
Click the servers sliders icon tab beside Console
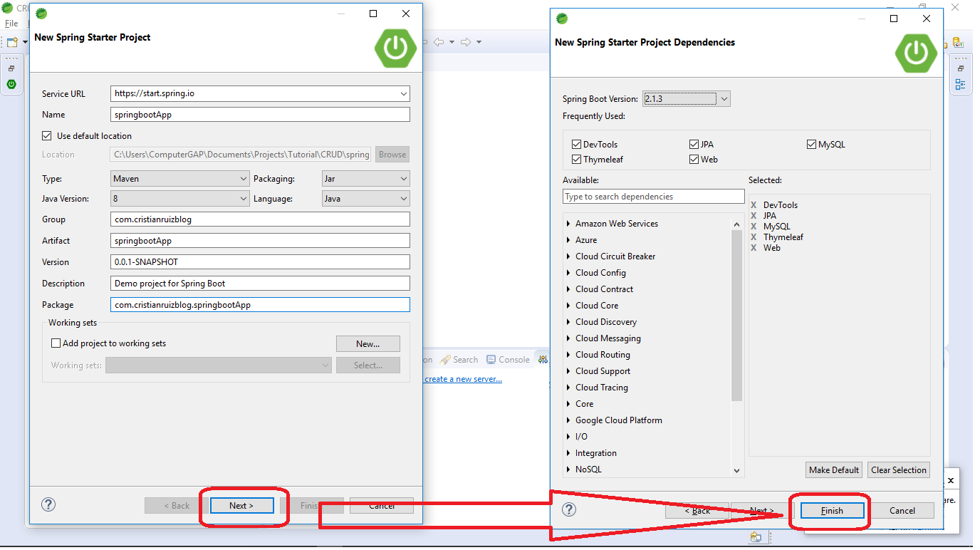(542, 359)
